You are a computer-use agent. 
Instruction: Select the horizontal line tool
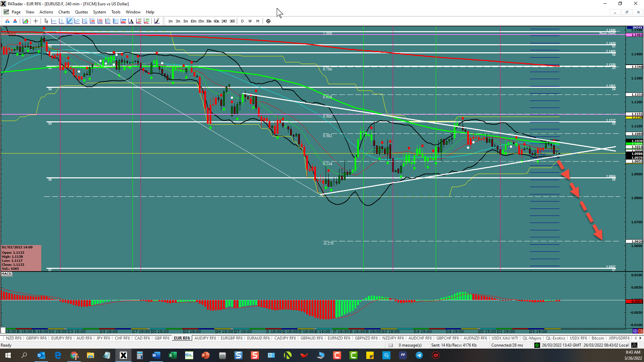[x=54, y=21]
